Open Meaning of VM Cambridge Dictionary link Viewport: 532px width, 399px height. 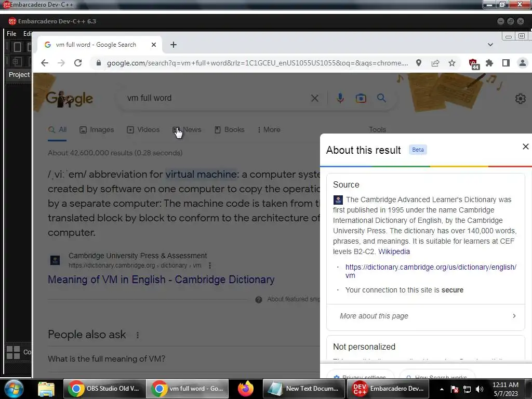pos(161,280)
